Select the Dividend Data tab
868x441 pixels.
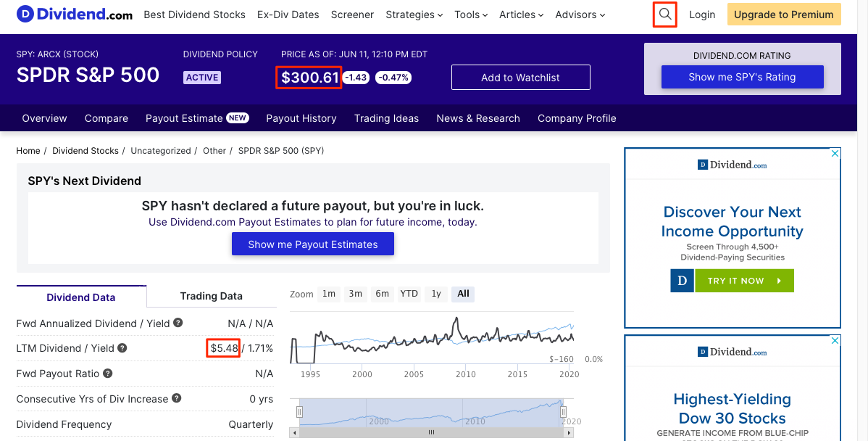81,297
